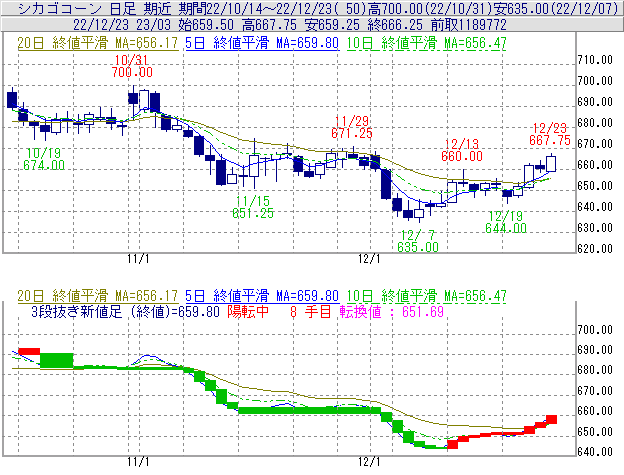The width and height of the screenshot is (624, 475).
Task: Select the 11/29 671.25 high annotation
Action: click(x=352, y=127)
